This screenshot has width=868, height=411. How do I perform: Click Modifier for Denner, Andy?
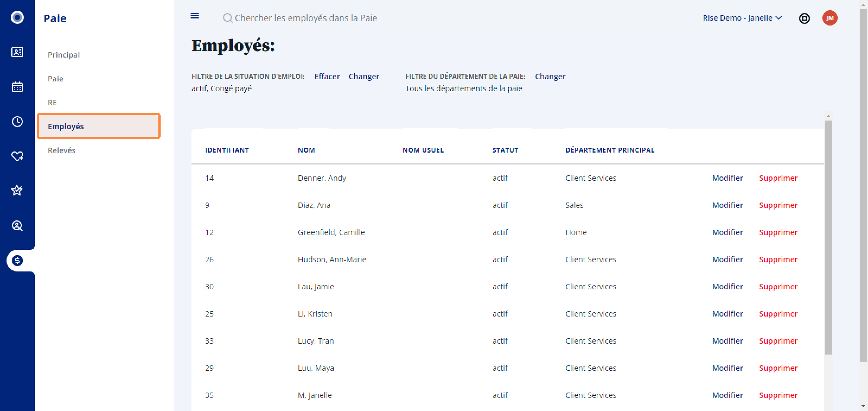pos(727,178)
